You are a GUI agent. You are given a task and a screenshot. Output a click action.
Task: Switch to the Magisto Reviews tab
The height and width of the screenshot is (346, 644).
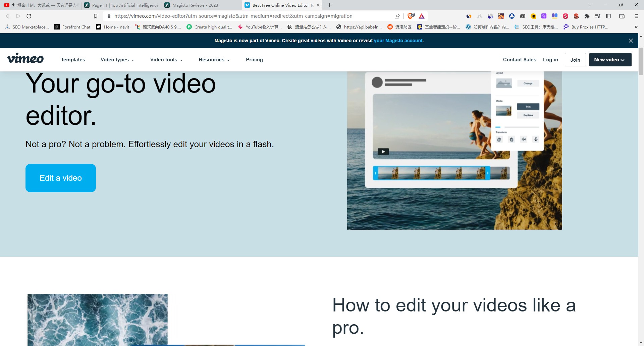click(x=195, y=5)
